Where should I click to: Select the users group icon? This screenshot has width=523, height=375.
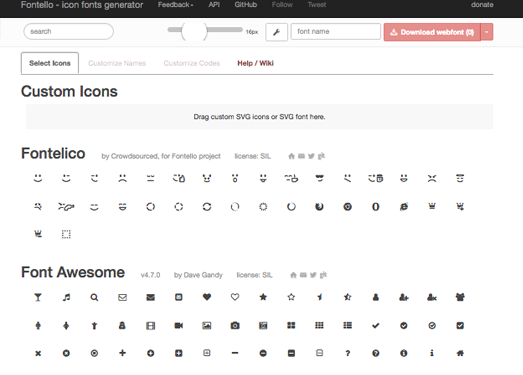[460, 297]
